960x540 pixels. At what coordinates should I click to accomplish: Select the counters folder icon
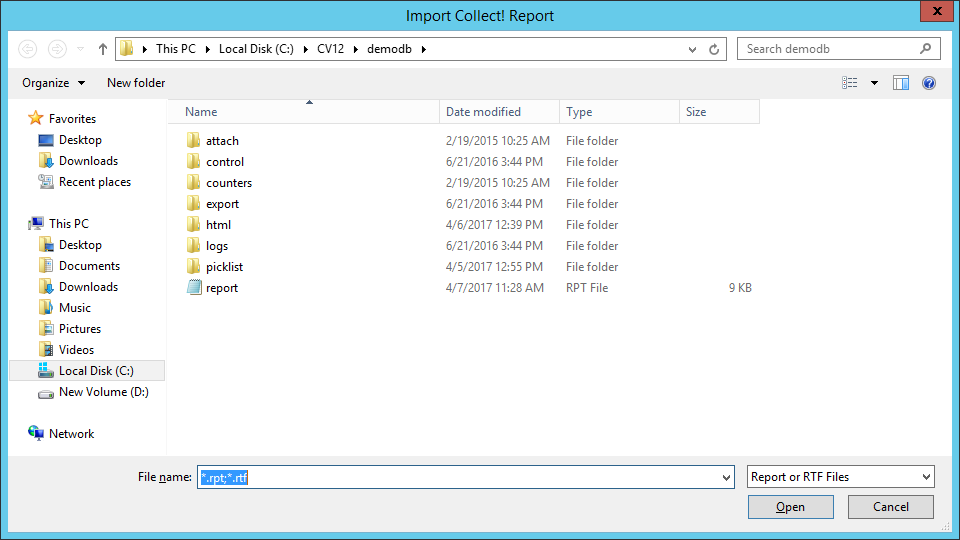pos(193,182)
